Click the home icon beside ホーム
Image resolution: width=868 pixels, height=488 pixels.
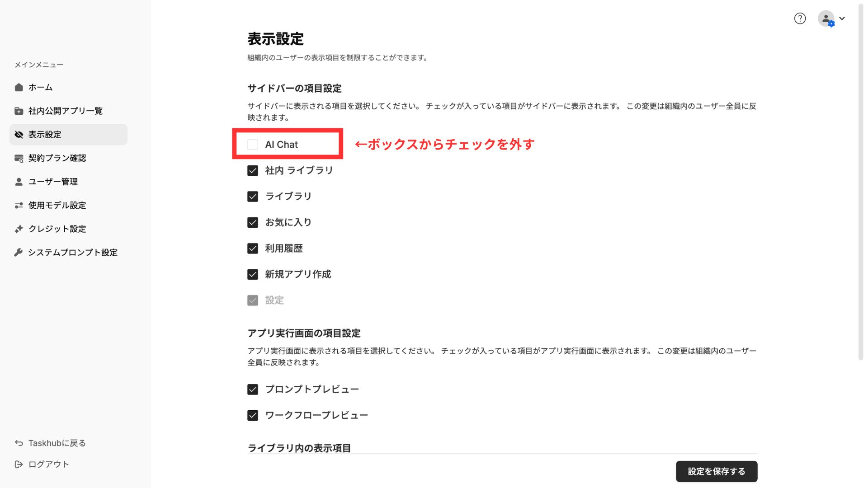tap(19, 87)
